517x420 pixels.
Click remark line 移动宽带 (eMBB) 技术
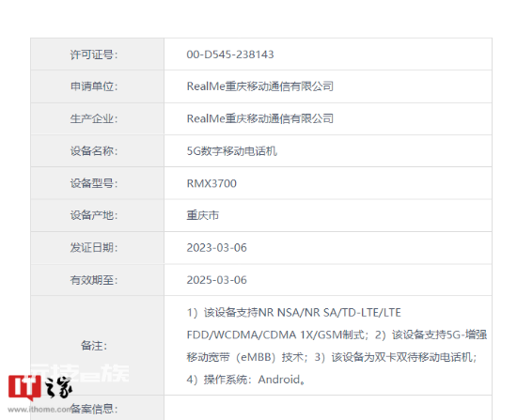click(x=332, y=357)
